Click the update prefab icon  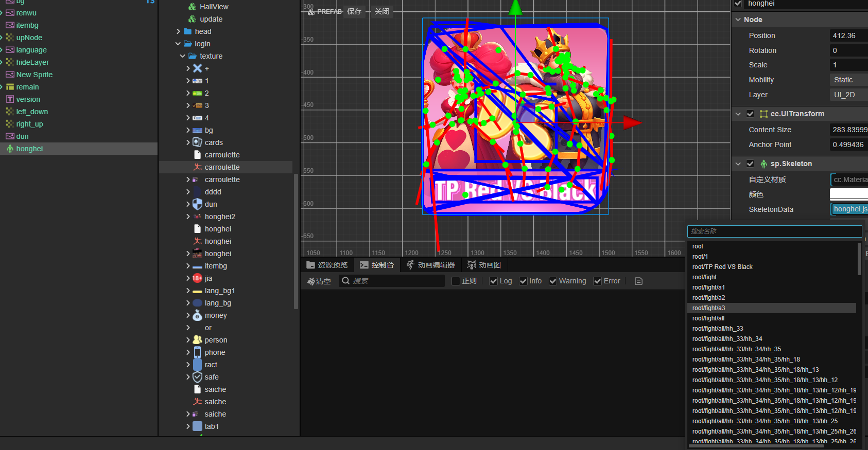193,19
